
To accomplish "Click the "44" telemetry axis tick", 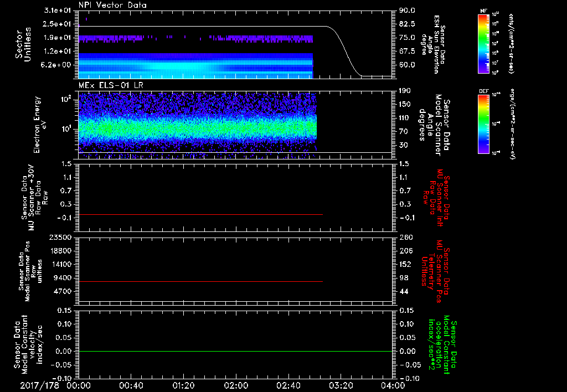I will coord(404,291).
